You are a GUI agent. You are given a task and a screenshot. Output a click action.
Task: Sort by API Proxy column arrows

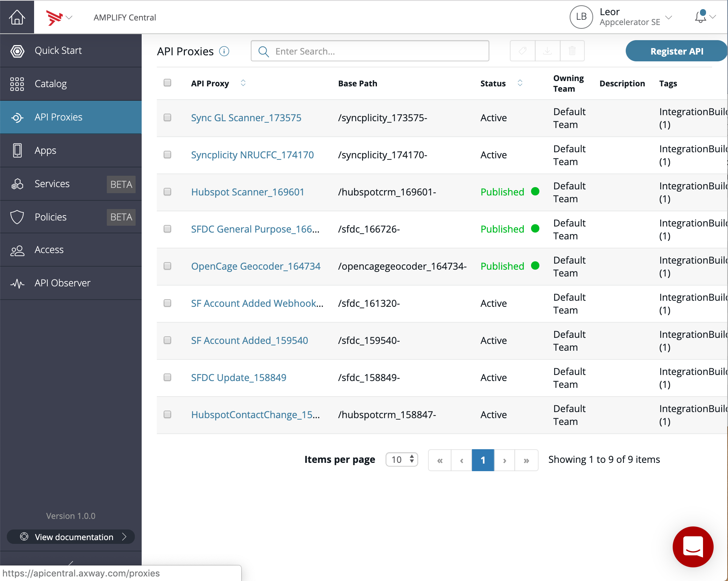(x=243, y=83)
